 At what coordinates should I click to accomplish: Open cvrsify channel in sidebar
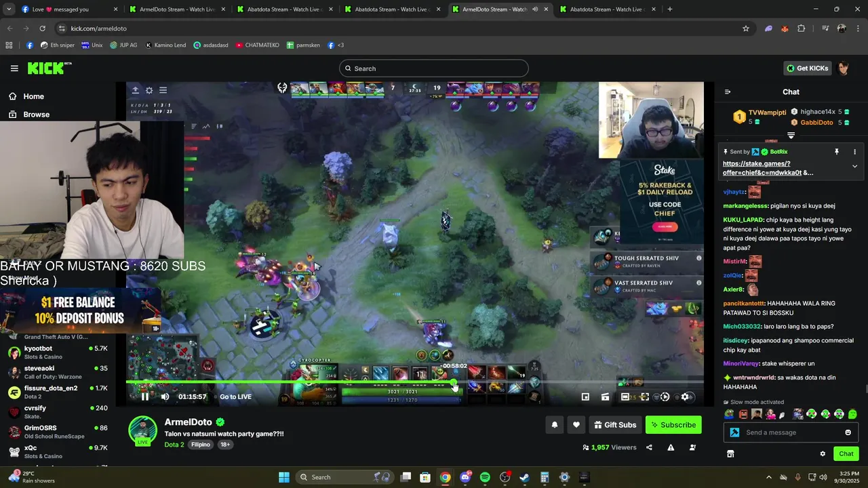click(58, 411)
